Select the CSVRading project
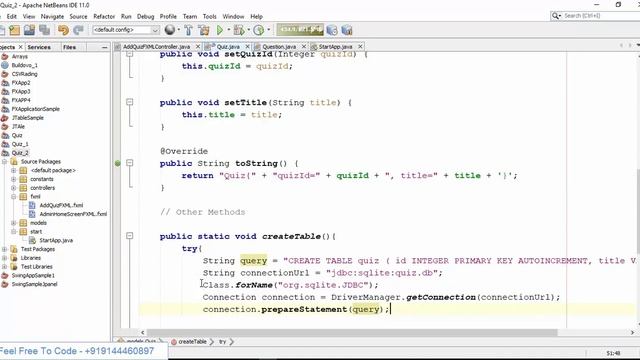 tap(24, 74)
